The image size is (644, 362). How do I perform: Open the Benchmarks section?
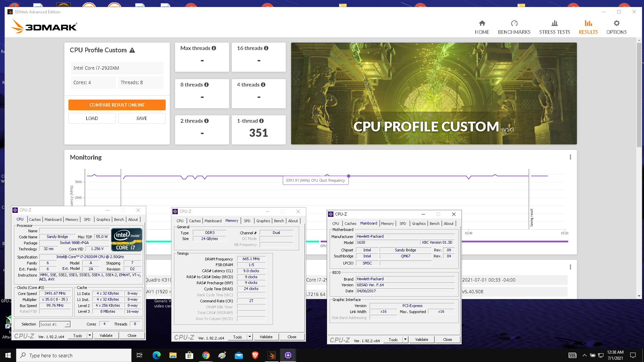coord(514,27)
